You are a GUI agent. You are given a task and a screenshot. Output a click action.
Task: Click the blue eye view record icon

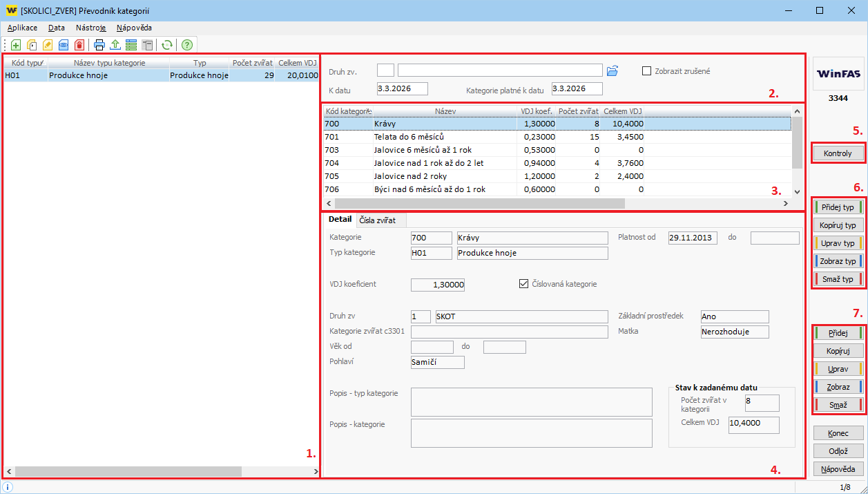point(64,45)
